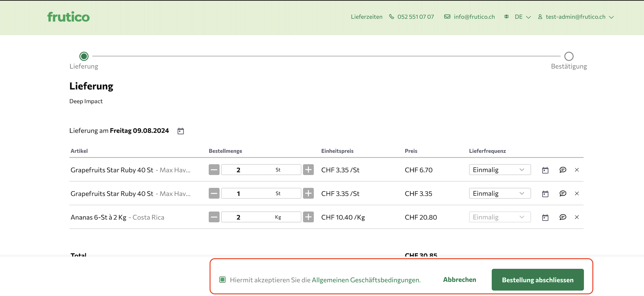Select the Lieferung step circle in the progress bar
This screenshot has width=644, height=296.
(84, 56)
